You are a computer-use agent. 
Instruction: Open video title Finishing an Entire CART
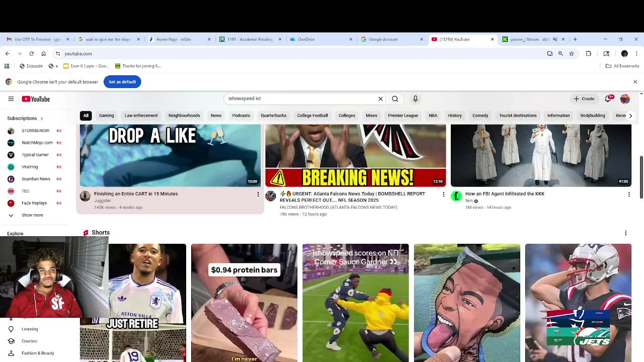tap(136, 194)
